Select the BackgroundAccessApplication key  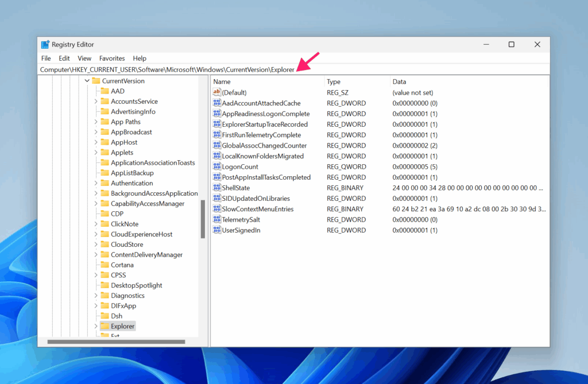click(154, 193)
